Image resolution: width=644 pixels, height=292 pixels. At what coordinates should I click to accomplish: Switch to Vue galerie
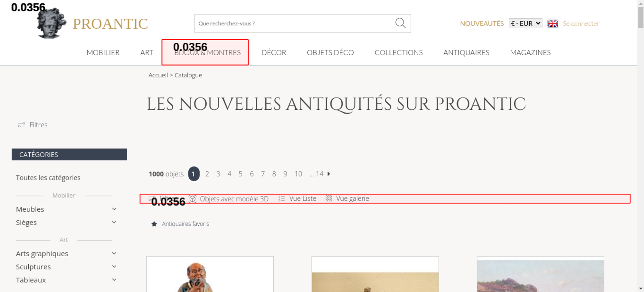[x=353, y=198]
